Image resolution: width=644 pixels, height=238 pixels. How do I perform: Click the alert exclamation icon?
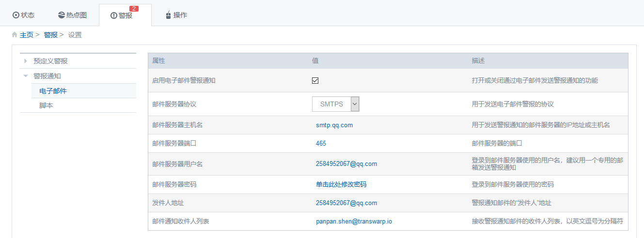tap(114, 15)
